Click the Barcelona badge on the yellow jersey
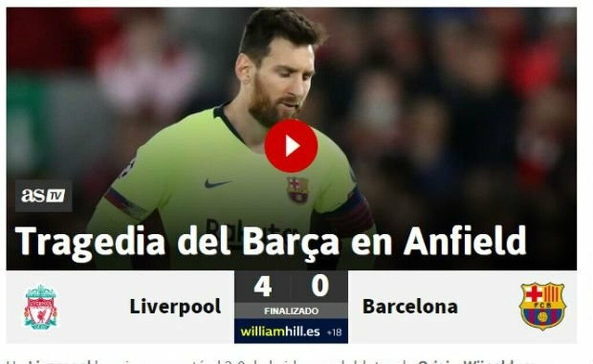 298,190
